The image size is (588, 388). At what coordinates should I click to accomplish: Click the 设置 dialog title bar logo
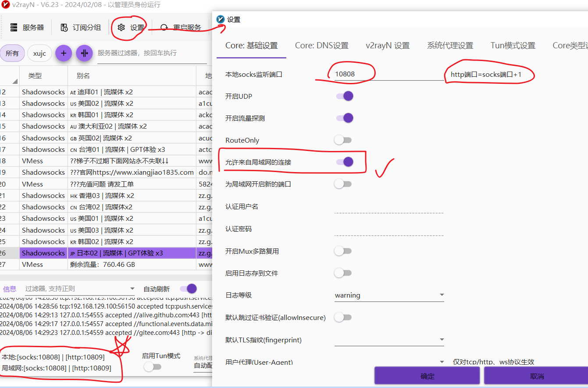click(221, 19)
